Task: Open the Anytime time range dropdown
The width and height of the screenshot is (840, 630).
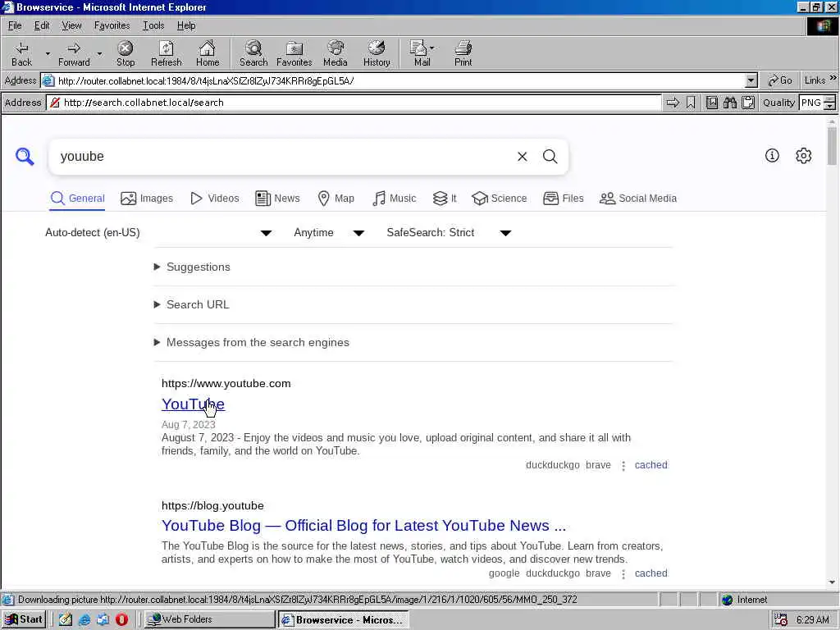Action: pyautogui.click(x=329, y=232)
